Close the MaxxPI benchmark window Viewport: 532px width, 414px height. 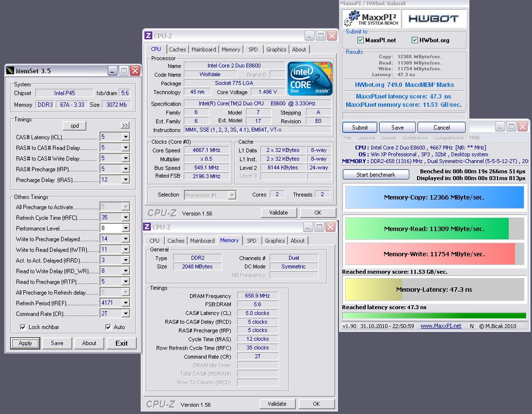point(522,127)
